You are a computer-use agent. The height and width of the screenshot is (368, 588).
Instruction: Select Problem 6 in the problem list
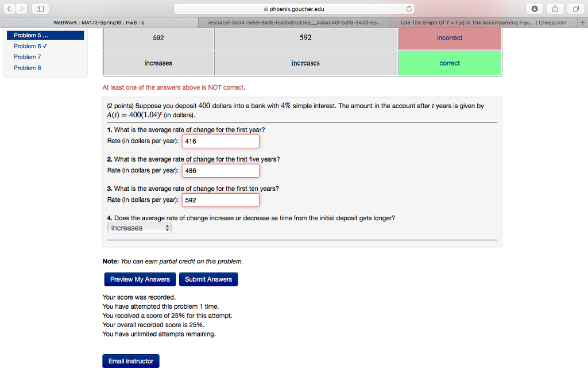(27, 46)
